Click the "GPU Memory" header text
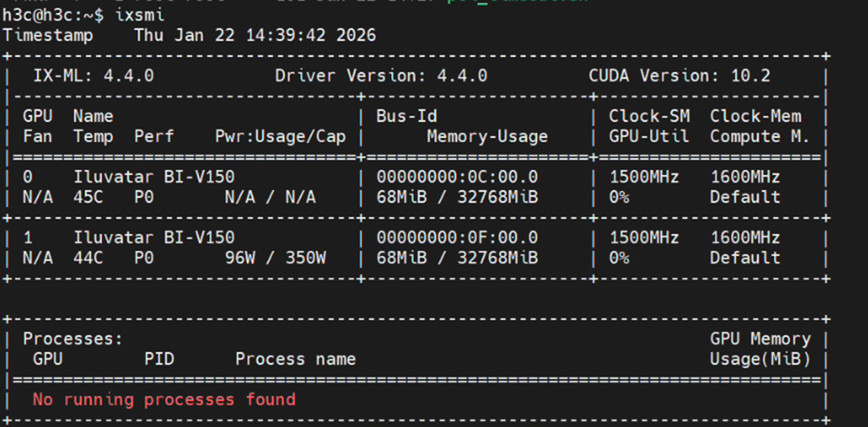Screen dimensions: 868x427 click(x=760, y=339)
